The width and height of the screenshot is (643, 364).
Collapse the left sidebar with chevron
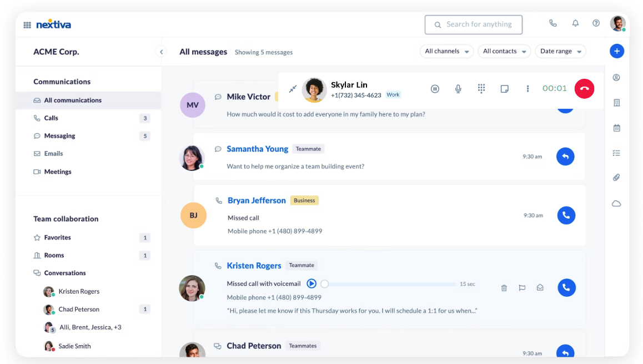(161, 52)
